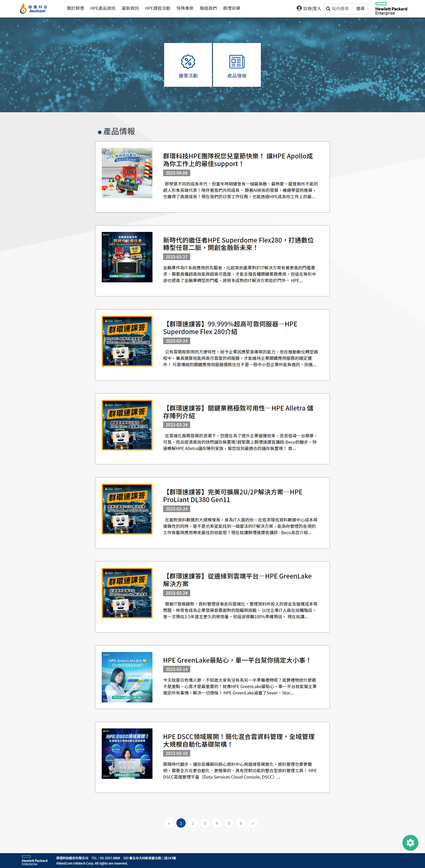This screenshot has height=868, width=425.
Task: Jump to page 6 in pagination
Action: click(x=240, y=823)
